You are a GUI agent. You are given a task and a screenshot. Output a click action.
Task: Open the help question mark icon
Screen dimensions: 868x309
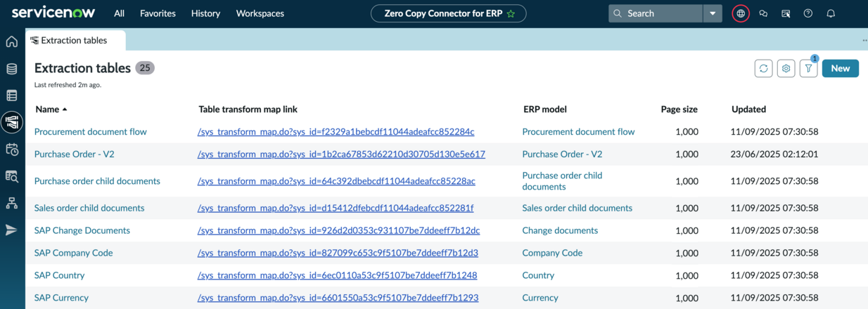pyautogui.click(x=808, y=13)
